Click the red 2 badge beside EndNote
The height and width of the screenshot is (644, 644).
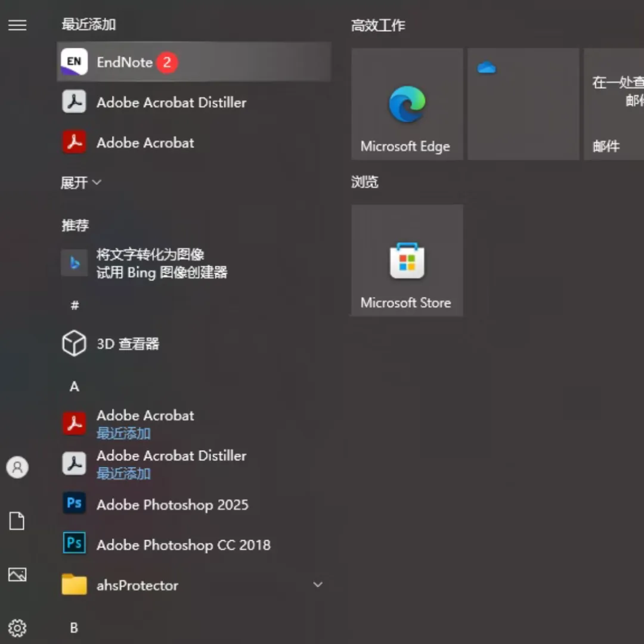[x=167, y=63]
